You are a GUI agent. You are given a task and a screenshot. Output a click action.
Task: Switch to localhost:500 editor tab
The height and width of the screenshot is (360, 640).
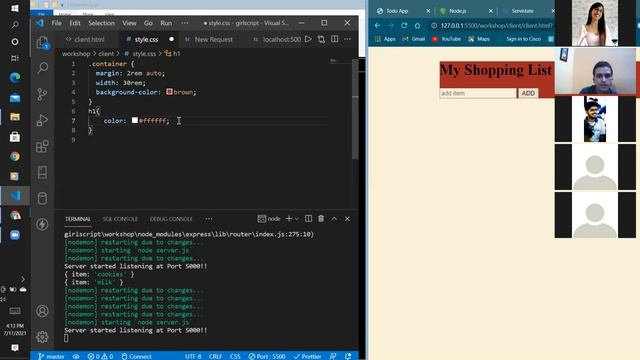pyautogui.click(x=277, y=40)
